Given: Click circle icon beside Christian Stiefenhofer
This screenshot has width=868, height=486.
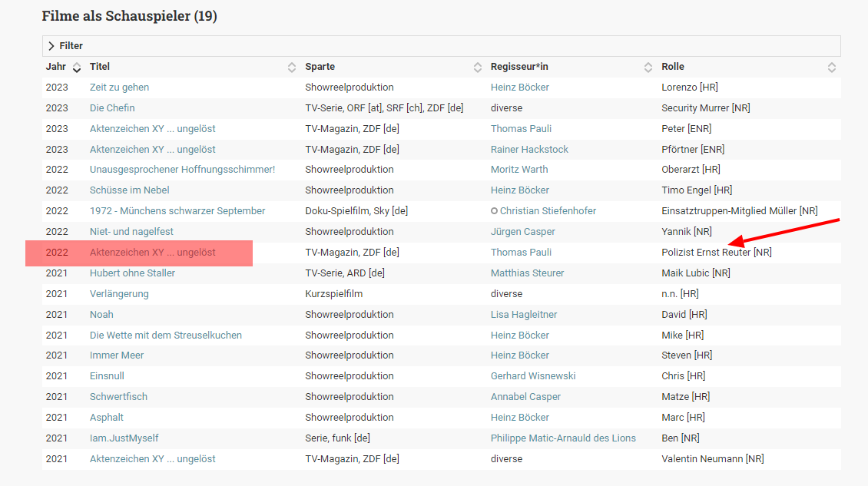Looking at the screenshot, I should point(495,211).
